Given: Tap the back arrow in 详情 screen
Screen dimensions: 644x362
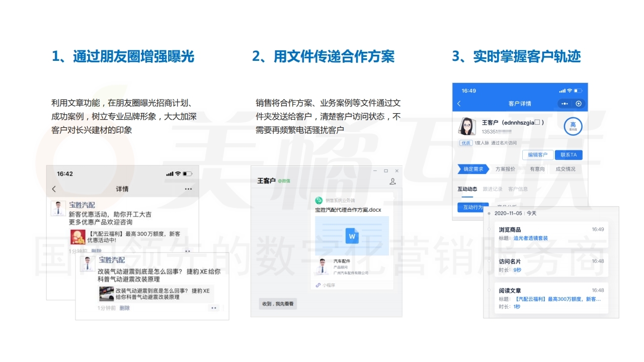Looking at the screenshot, I should [54, 189].
